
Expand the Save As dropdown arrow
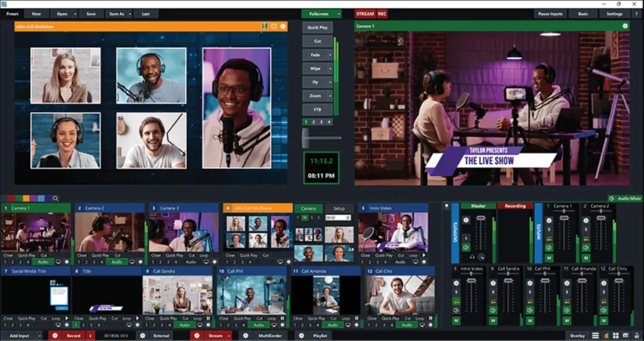pos(130,14)
